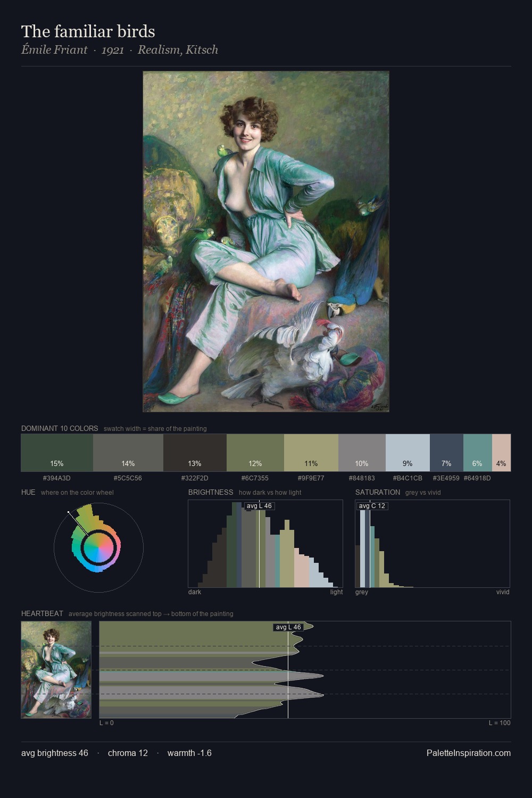Screen dimensions: 532x798
Task: Click 'swatch width = share of the painting' caption
Action: click(x=155, y=428)
